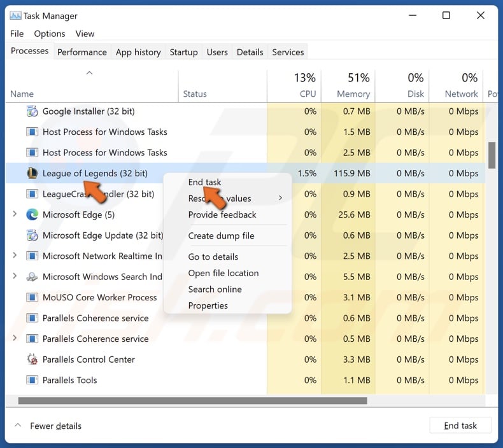Click the Microsoft Network Realtime process icon
503x448 pixels.
(32, 256)
